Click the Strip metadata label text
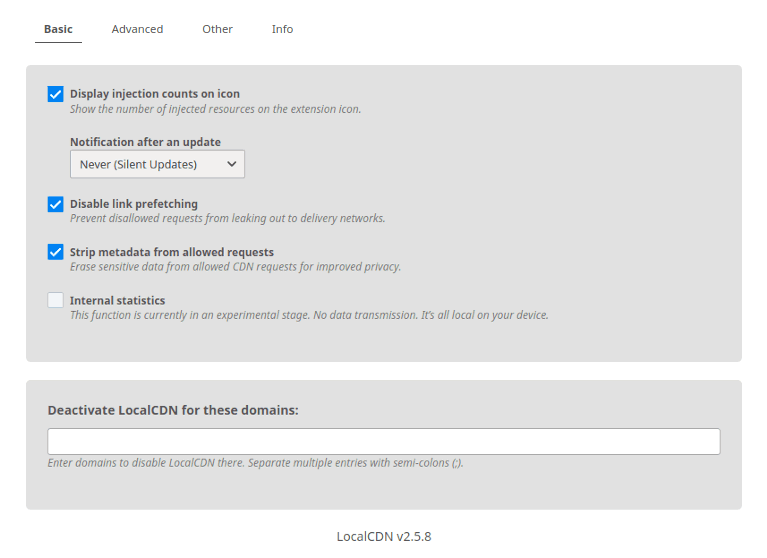The width and height of the screenshot is (767, 558). pos(172,252)
